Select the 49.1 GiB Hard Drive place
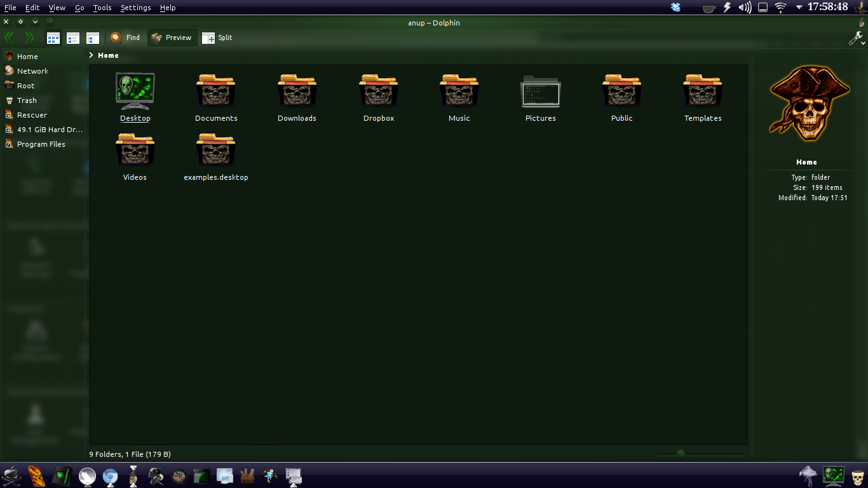This screenshot has height=488, width=868. point(43,130)
